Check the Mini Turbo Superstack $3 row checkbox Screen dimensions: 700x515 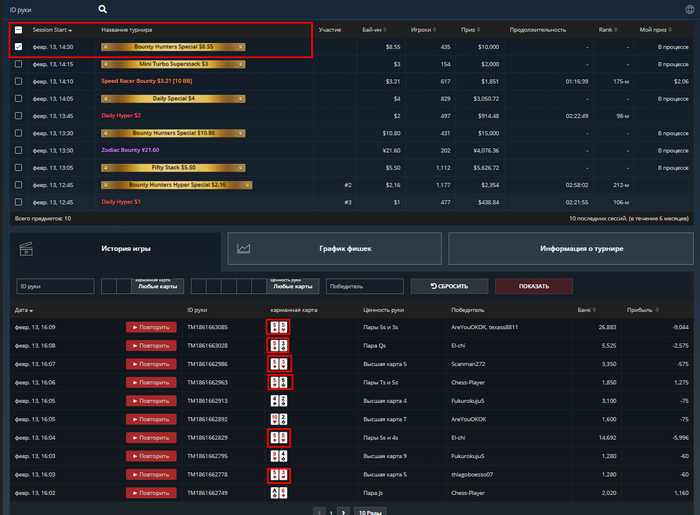(x=18, y=64)
